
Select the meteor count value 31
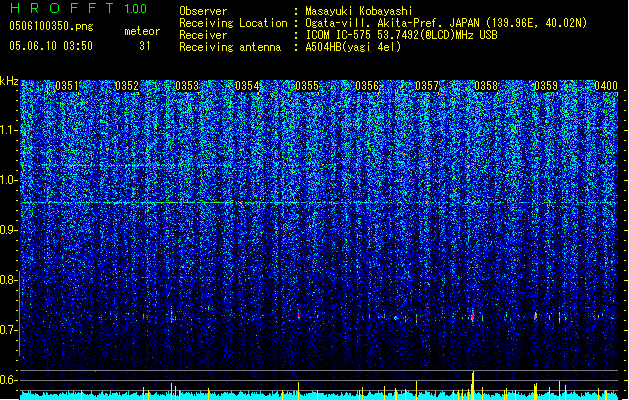pos(145,46)
